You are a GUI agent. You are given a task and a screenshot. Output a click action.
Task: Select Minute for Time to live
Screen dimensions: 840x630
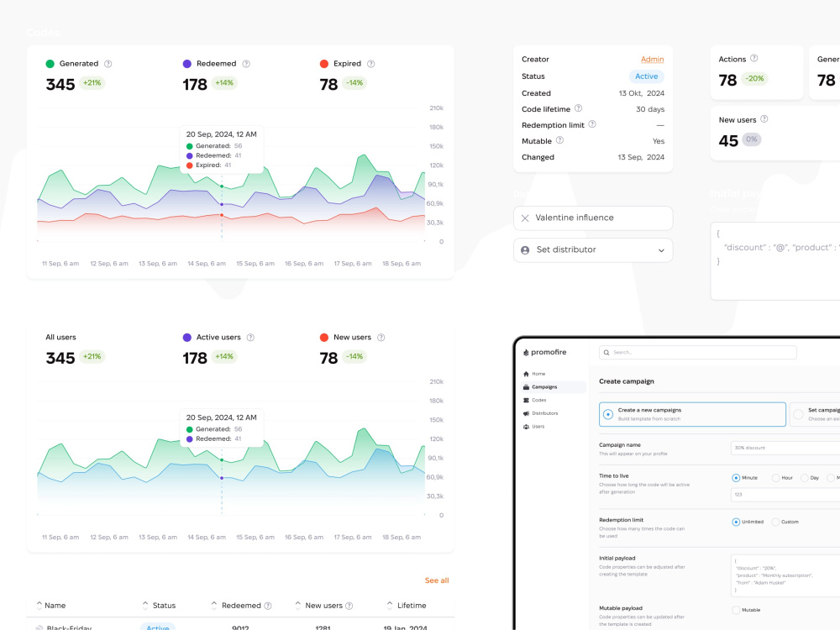point(736,478)
